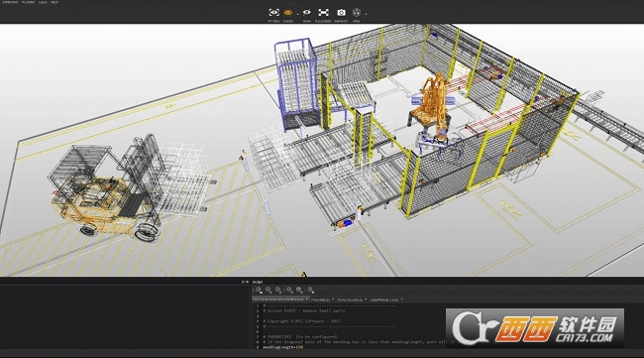Viewport: 644px width, 358px height.
Task: Click the third script toolbar icon
Action: pos(278,291)
